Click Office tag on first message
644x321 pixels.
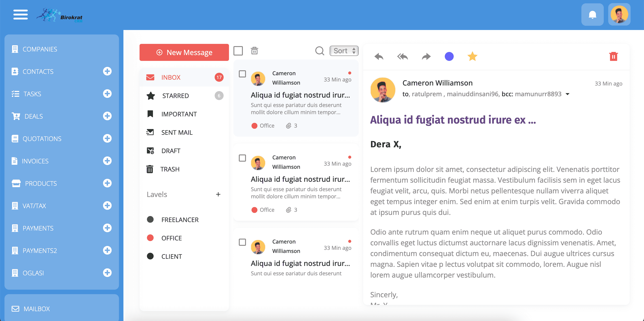263,126
